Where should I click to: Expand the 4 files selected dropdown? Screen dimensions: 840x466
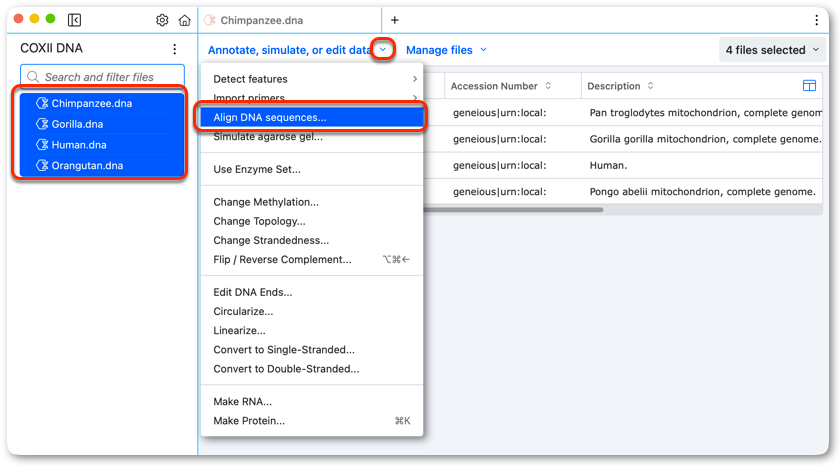(x=772, y=50)
